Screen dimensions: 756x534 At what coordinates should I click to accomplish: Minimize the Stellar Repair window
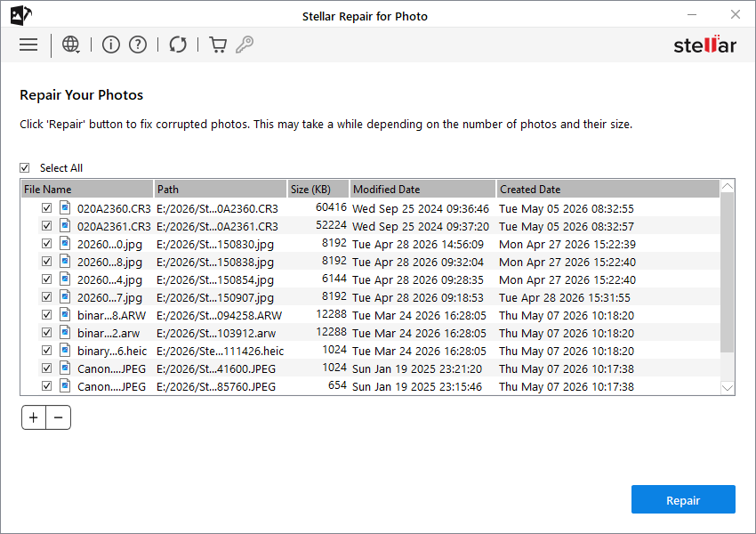(x=692, y=14)
